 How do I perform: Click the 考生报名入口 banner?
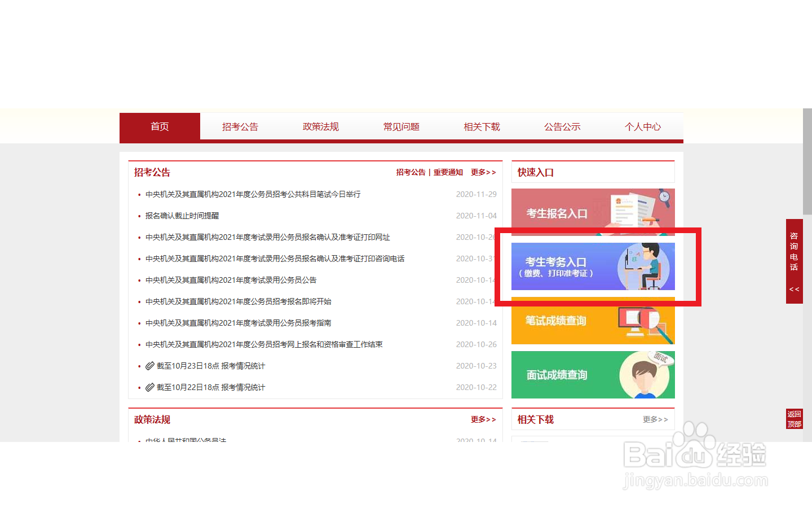[x=593, y=212]
